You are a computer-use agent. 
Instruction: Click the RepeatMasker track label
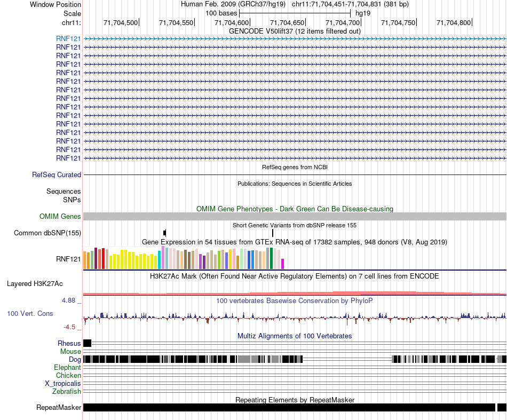click(59, 408)
